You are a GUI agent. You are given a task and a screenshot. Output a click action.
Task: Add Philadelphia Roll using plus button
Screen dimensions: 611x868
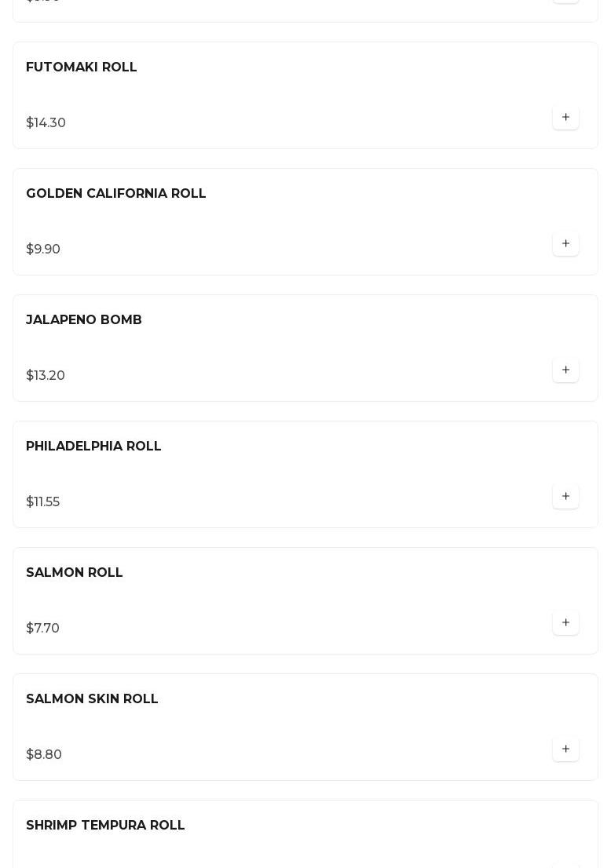(565, 496)
